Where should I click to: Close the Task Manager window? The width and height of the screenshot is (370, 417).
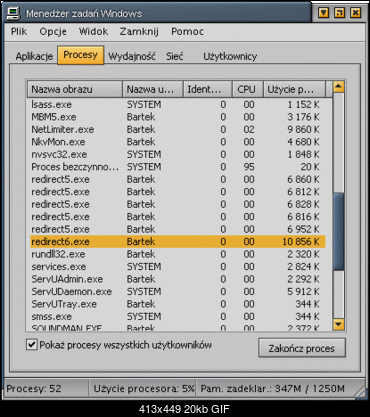(356, 13)
